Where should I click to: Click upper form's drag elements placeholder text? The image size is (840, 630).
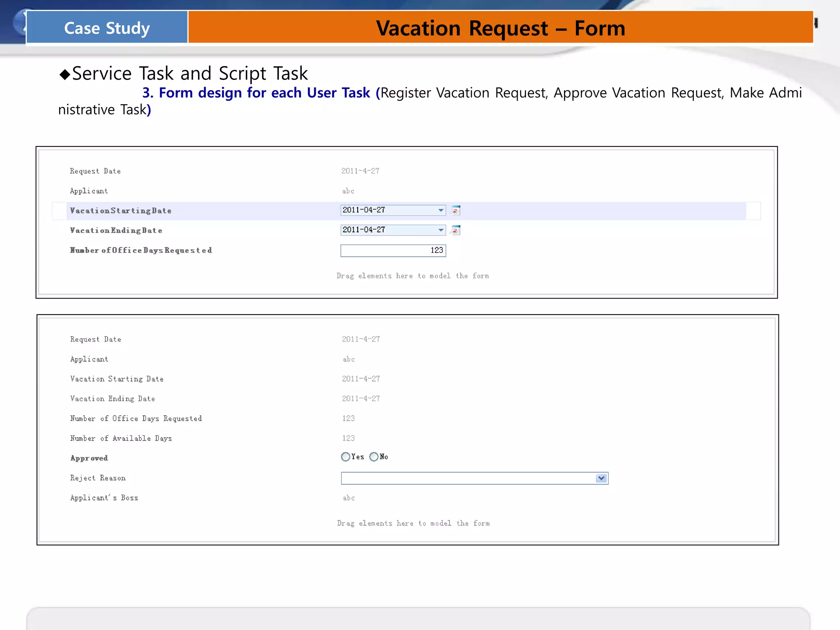point(413,276)
